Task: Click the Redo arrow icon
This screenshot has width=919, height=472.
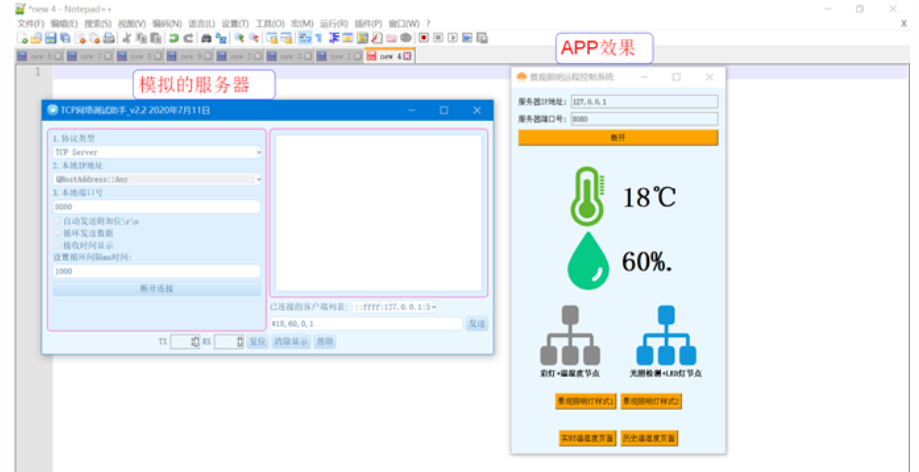Action: [189, 38]
